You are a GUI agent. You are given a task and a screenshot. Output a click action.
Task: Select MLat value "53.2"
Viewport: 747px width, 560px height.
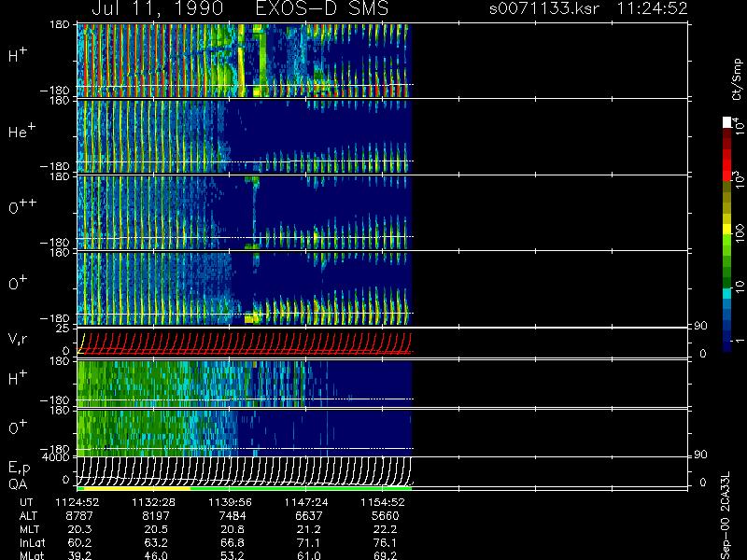pos(232,555)
